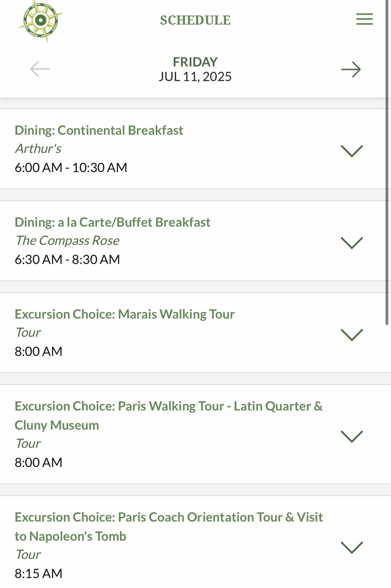Open Dining: a la Carte/Buffet Breakfast title
391x588 pixels.
click(x=112, y=223)
